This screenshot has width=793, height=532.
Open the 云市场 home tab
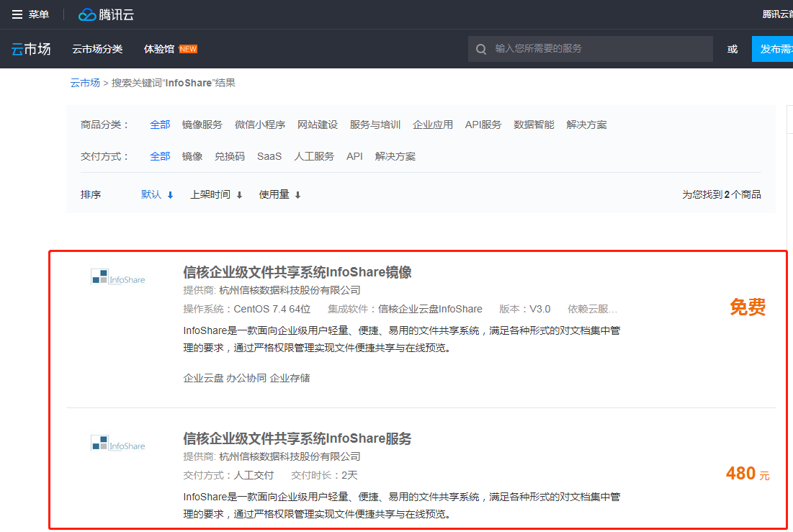point(31,49)
